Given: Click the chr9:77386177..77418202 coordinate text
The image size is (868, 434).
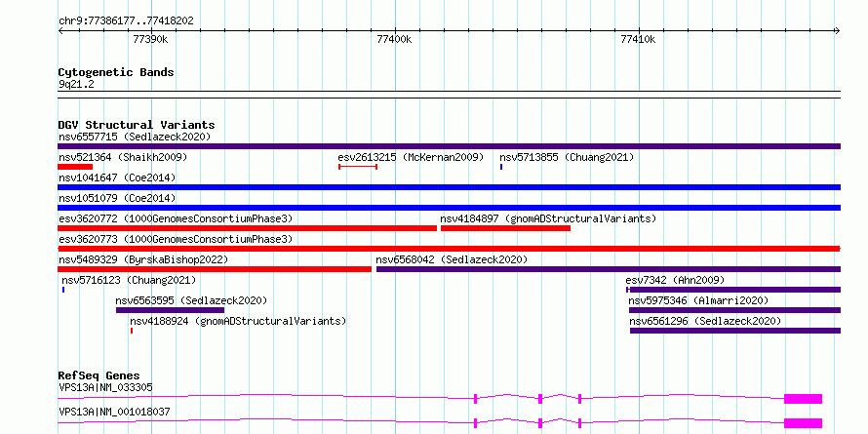Looking at the screenshot, I should pos(126,21).
